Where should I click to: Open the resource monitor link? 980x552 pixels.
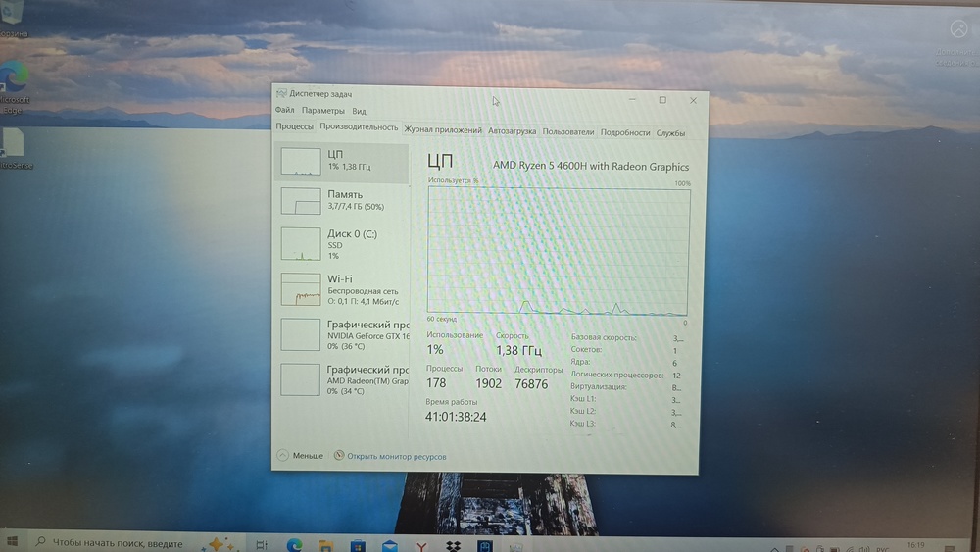point(396,456)
